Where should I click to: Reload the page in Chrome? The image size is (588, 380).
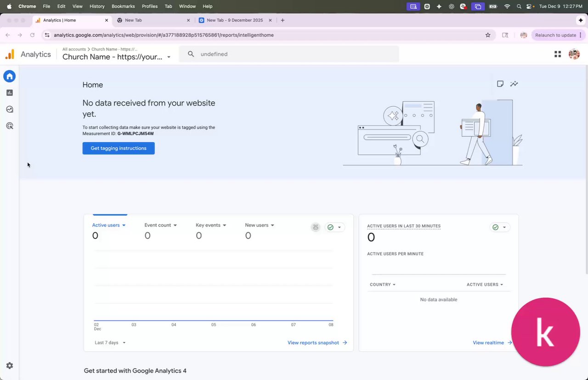pos(32,35)
